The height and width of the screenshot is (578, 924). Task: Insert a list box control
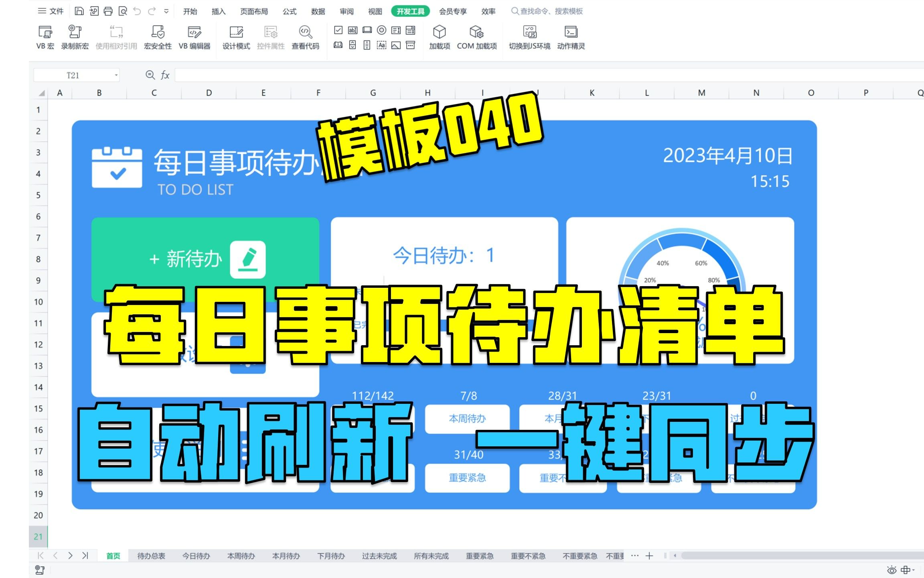pyautogui.click(x=396, y=30)
